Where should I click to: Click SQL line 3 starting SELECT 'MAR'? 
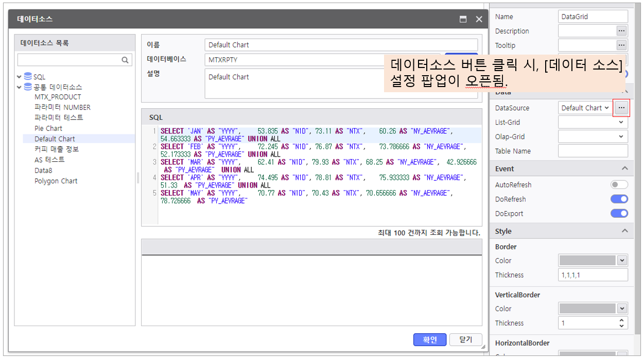pos(320,166)
